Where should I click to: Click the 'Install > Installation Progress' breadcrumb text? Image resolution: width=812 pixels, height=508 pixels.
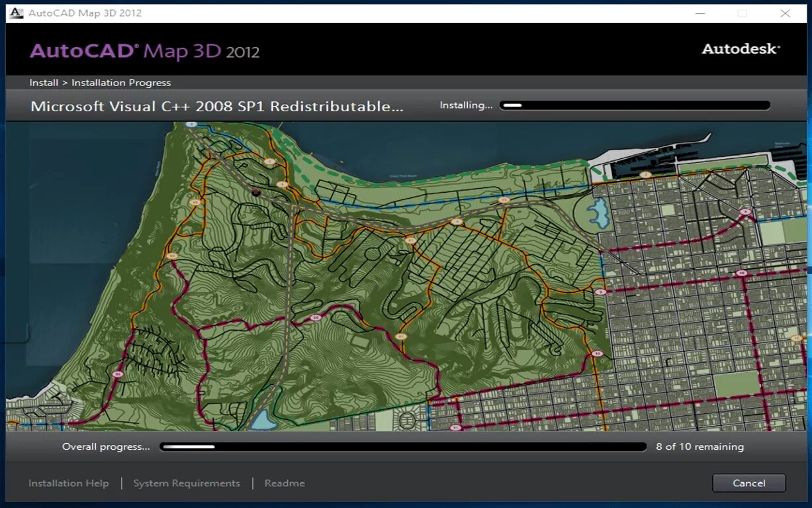(100, 83)
